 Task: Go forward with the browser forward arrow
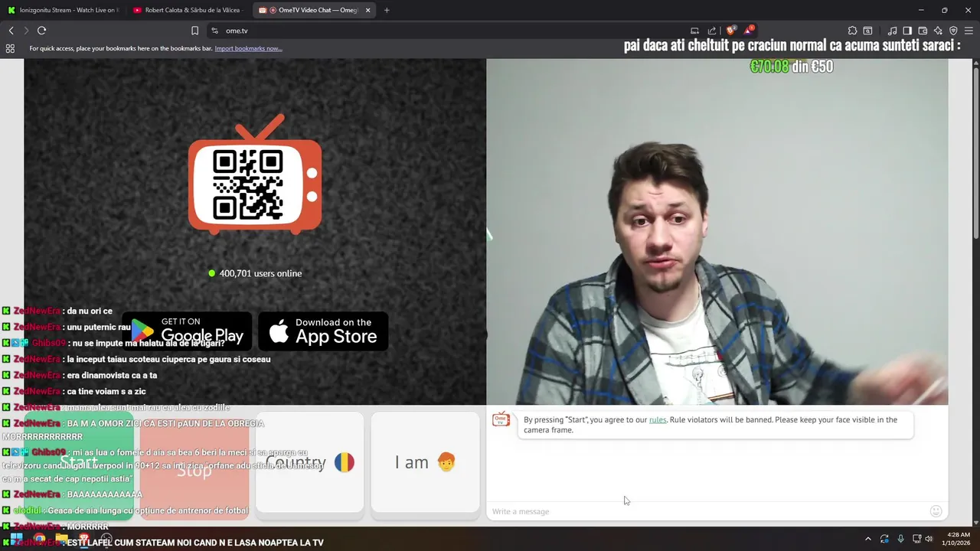pyautogui.click(x=26, y=31)
